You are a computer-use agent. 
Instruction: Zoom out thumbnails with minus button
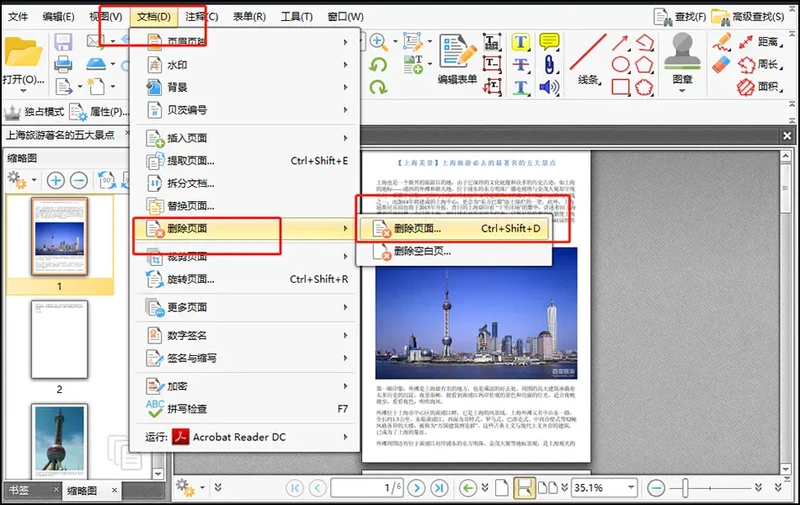coord(79,180)
